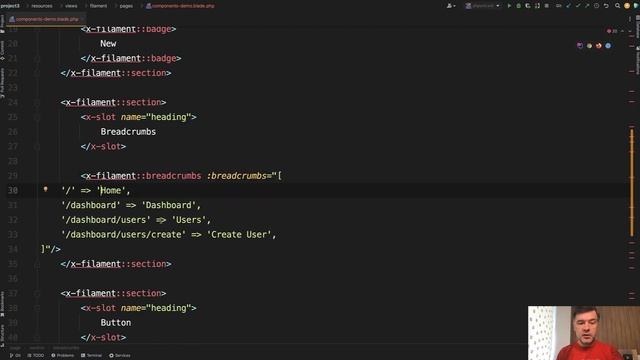Click 'Dashboard' label on line 31

(169, 205)
